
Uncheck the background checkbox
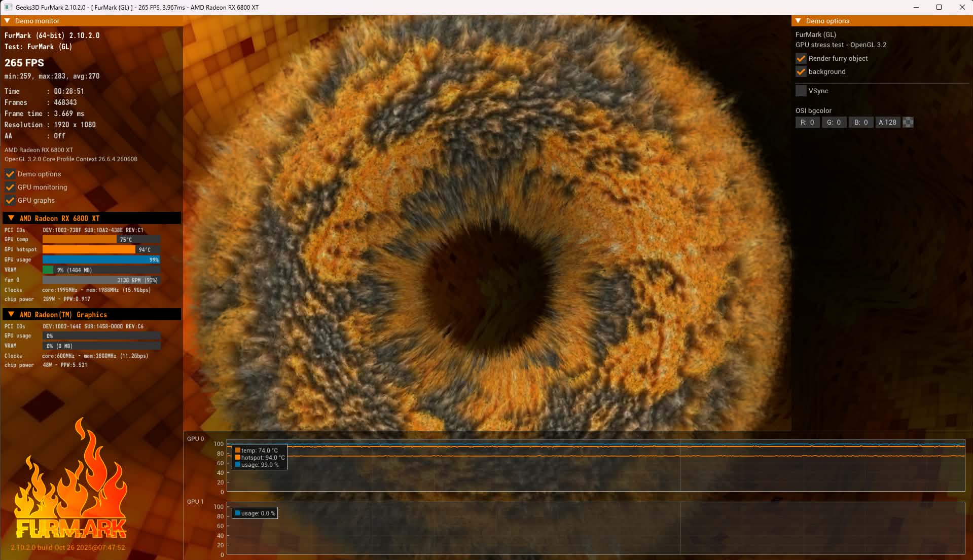click(x=801, y=71)
